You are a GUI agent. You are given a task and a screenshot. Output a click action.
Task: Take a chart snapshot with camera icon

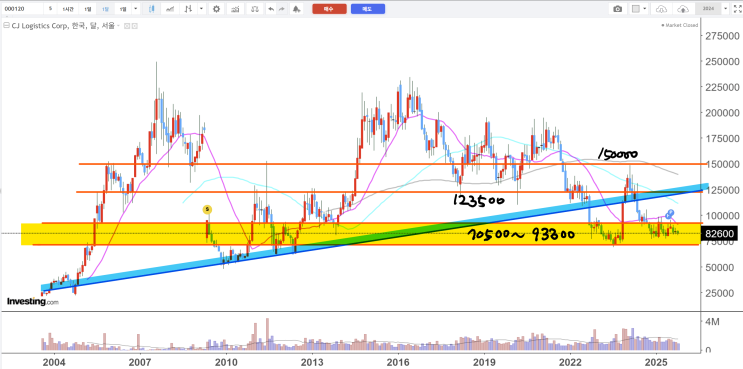point(617,9)
